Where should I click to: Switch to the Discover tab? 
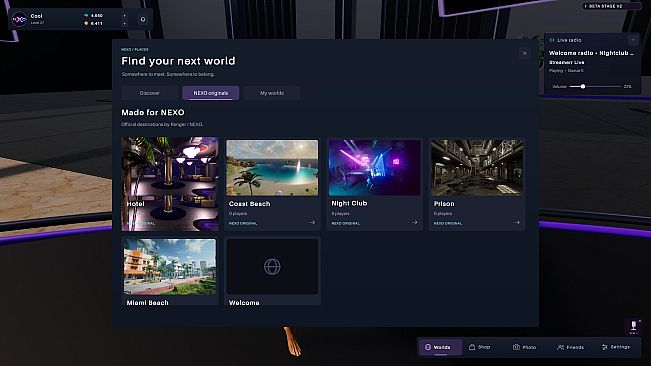coord(149,93)
